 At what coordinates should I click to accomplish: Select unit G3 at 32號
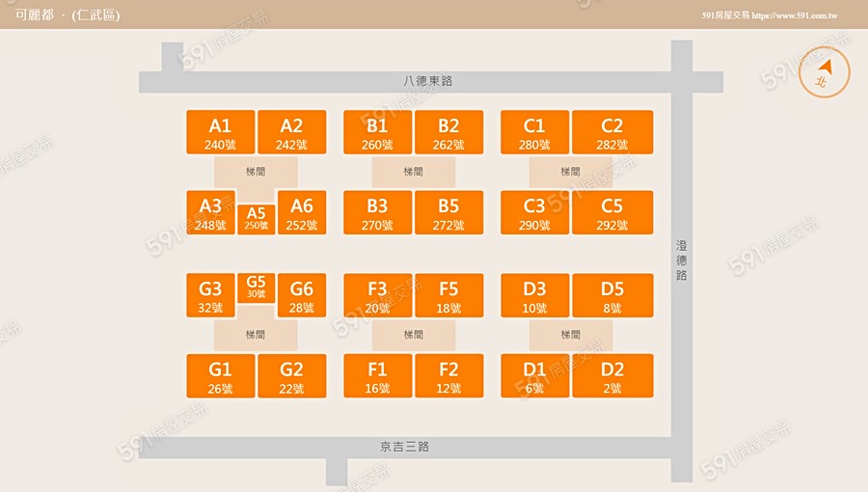[210, 296]
